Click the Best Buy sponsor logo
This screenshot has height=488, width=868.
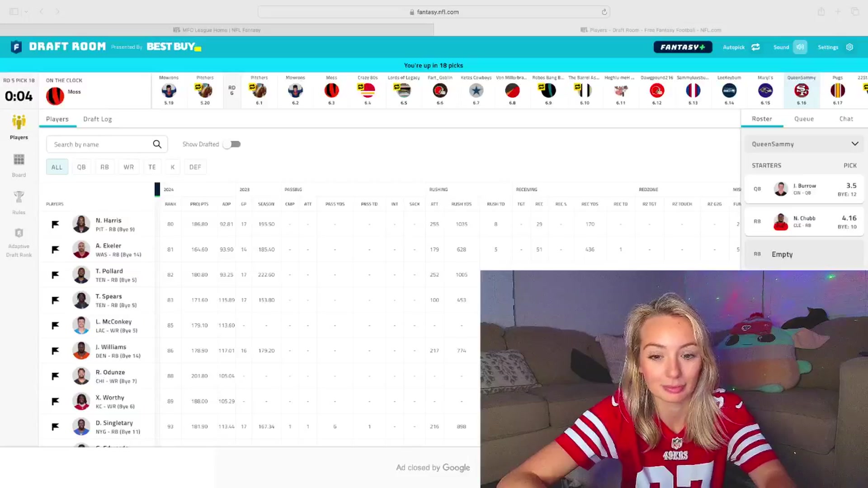point(174,47)
